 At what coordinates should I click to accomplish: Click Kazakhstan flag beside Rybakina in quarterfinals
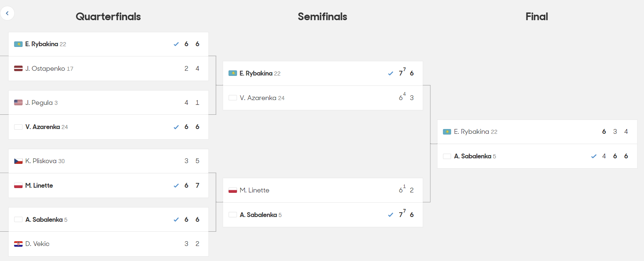(18, 44)
